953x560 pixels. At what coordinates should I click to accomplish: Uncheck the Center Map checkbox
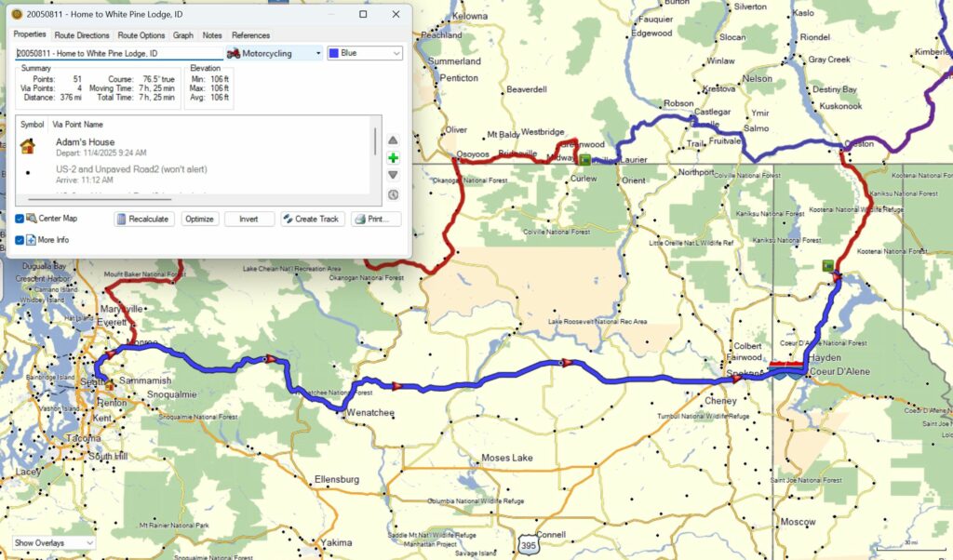click(20, 219)
